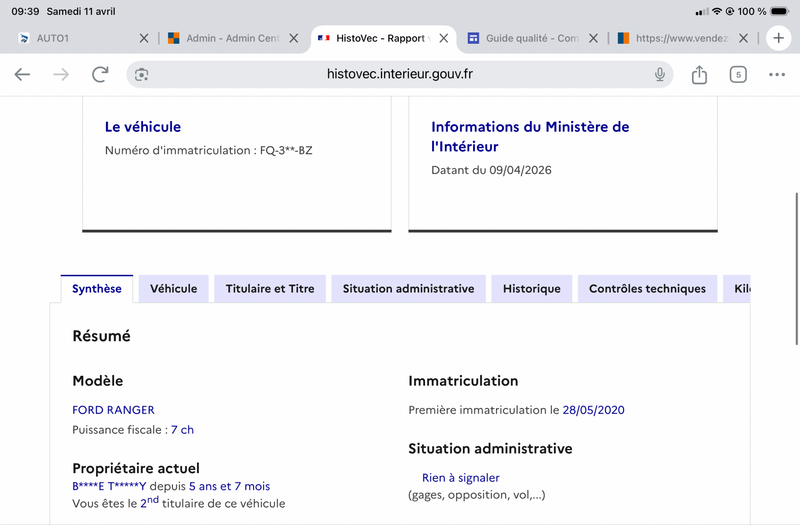
Task: Open the three-dot browser menu
Action: [777, 74]
